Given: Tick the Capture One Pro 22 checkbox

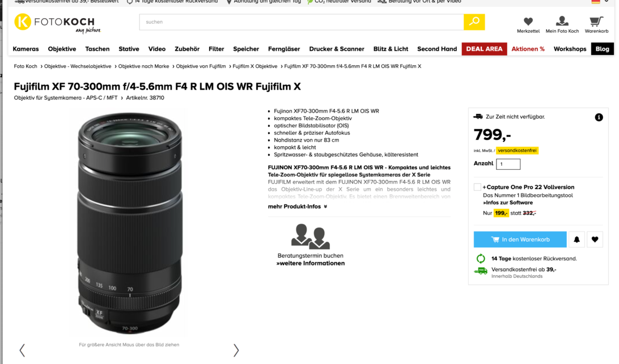Looking at the screenshot, I should (x=477, y=187).
